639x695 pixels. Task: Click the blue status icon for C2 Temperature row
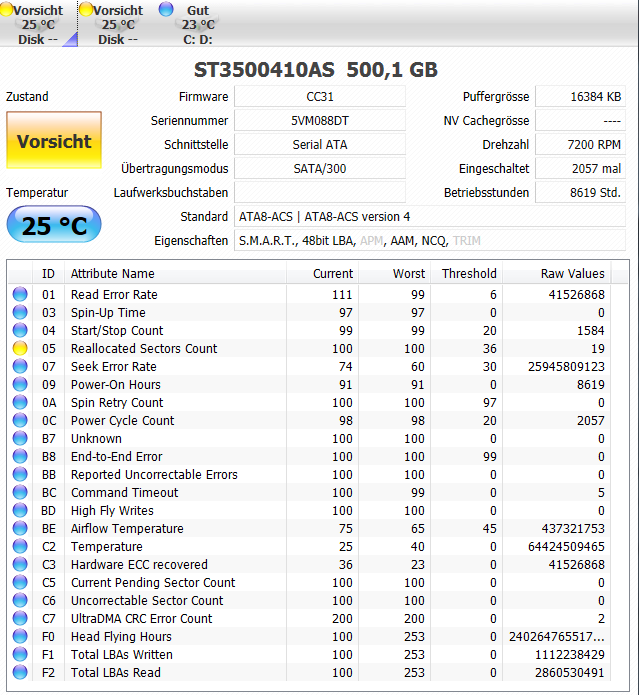(x=20, y=546)
